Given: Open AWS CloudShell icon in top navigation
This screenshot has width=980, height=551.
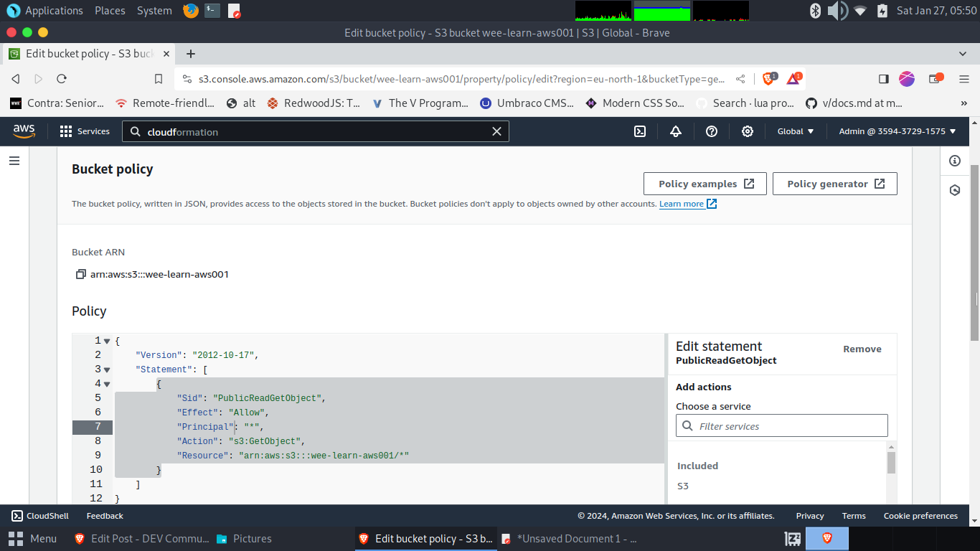Looking at the screenshot, I should (640, 131).
